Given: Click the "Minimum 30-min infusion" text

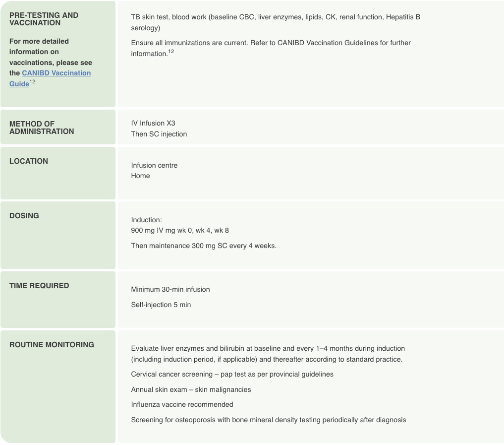Looking at the screenshot, I should (x=170, y=289).
